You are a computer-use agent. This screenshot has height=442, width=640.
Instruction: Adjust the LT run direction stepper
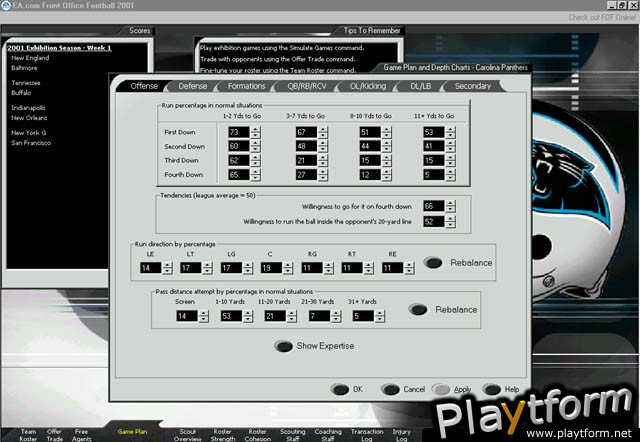click(x=207, y=268)
